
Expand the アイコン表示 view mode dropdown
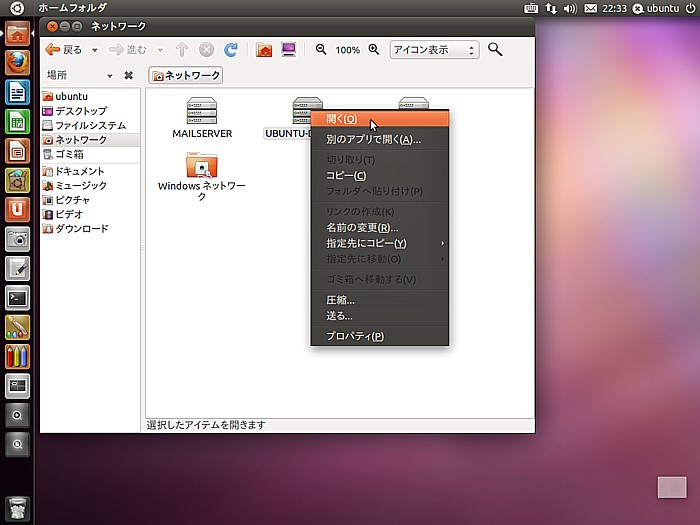[x=434, y=49]
